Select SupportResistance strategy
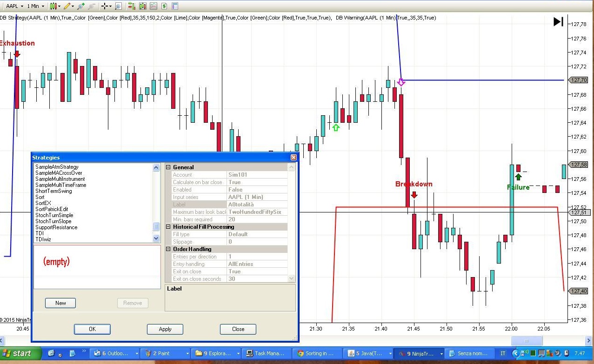The image size is (594, 364). [57, 227]
